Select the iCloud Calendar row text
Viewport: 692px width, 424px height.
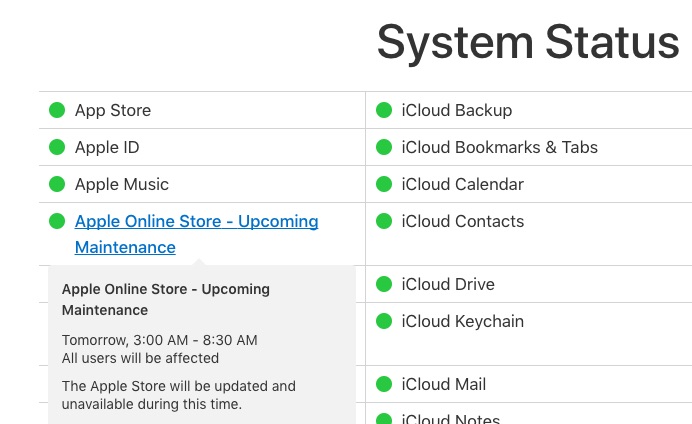click(x=463, y=184)
